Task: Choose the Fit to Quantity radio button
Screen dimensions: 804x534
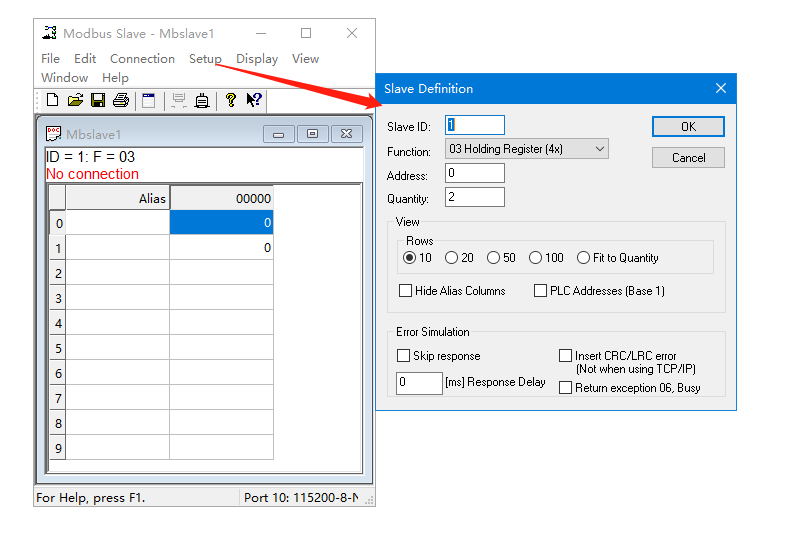Action: (584, 258)
